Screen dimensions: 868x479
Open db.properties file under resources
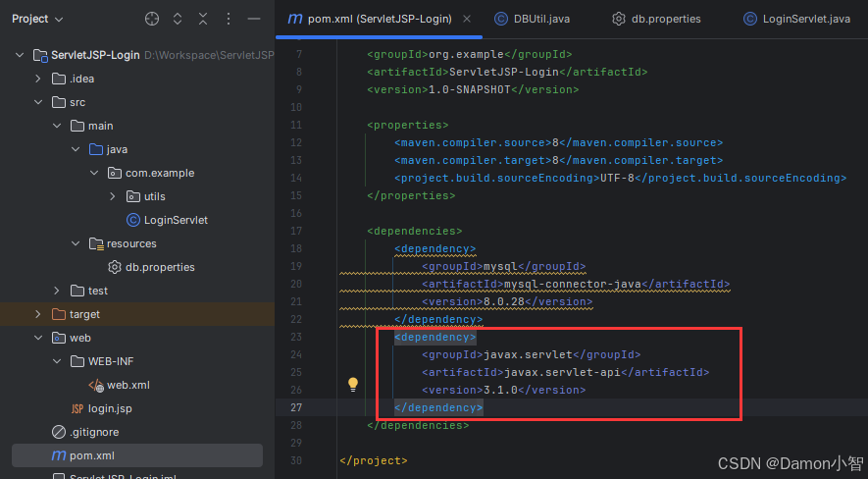[x=160, y=267]
